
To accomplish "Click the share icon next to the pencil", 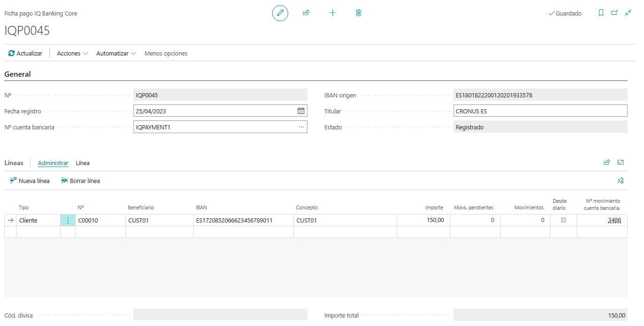I will pyautogui.click(x=306, y=13).
